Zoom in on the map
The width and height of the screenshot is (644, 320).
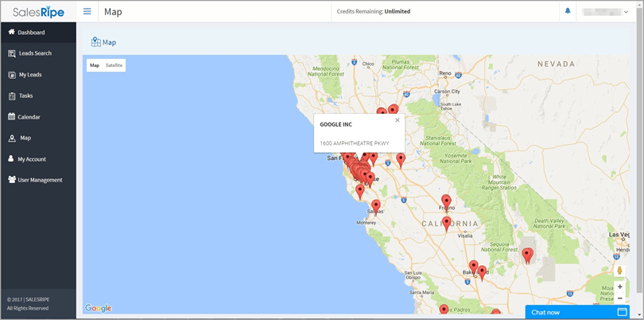pos(620,287)
